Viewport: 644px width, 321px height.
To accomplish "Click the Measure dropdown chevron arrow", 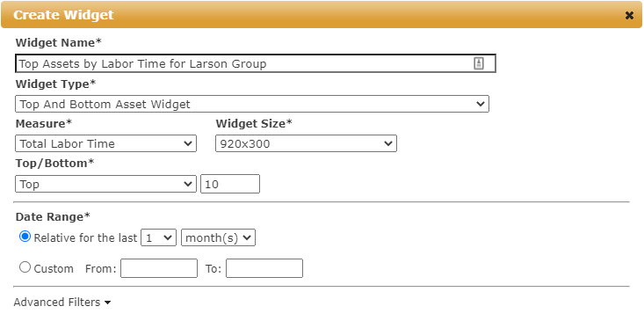I will pos(188,144).
